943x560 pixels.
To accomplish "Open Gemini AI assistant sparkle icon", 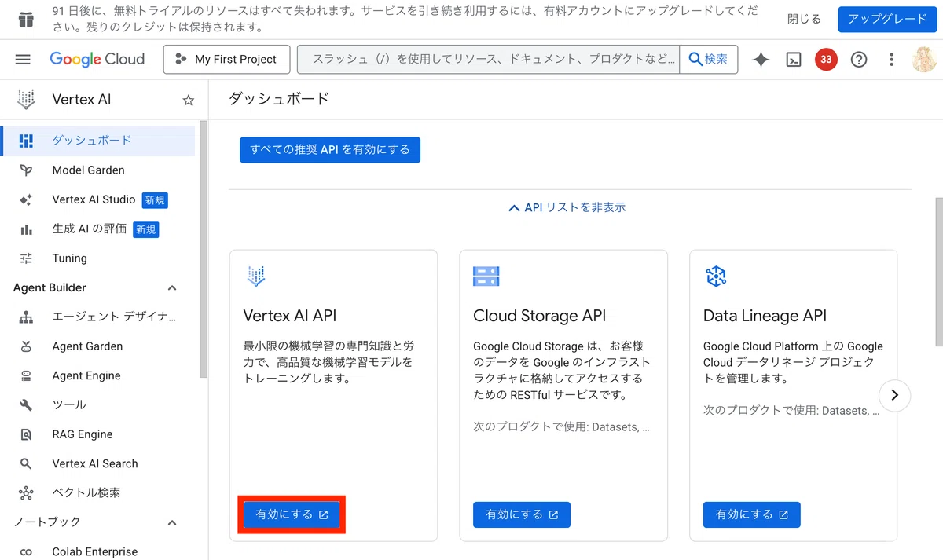I will 761,59.
